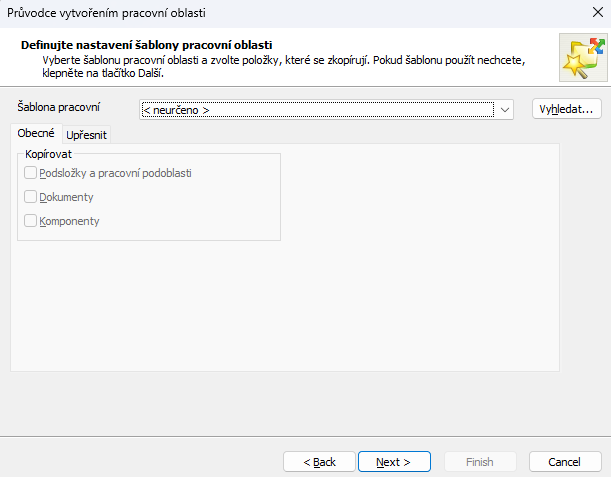Go back with the Back button
Screen dimensions: 611x477
318,461
